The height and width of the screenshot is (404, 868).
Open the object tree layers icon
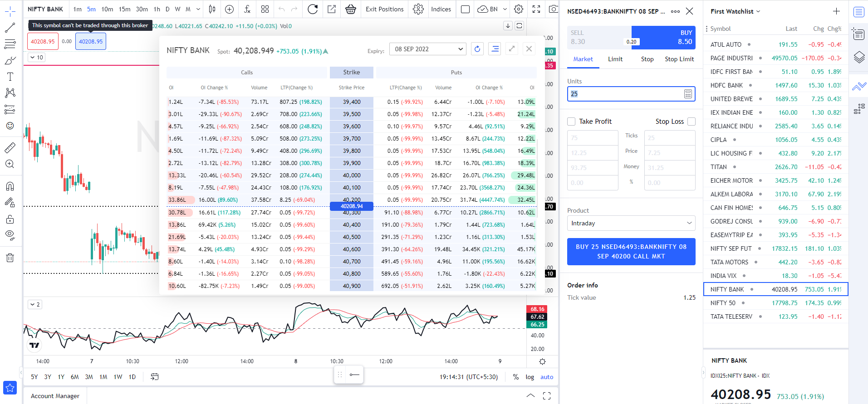coord(858,57)
